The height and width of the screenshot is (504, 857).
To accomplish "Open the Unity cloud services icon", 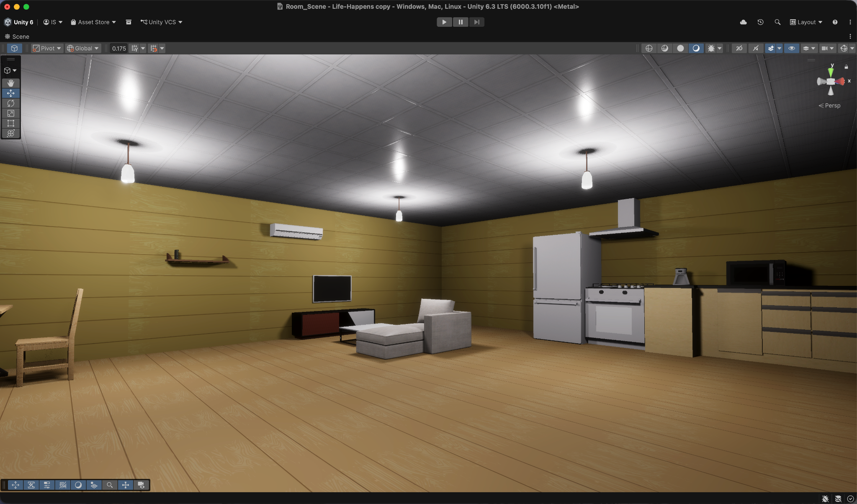I will [744, 22].
